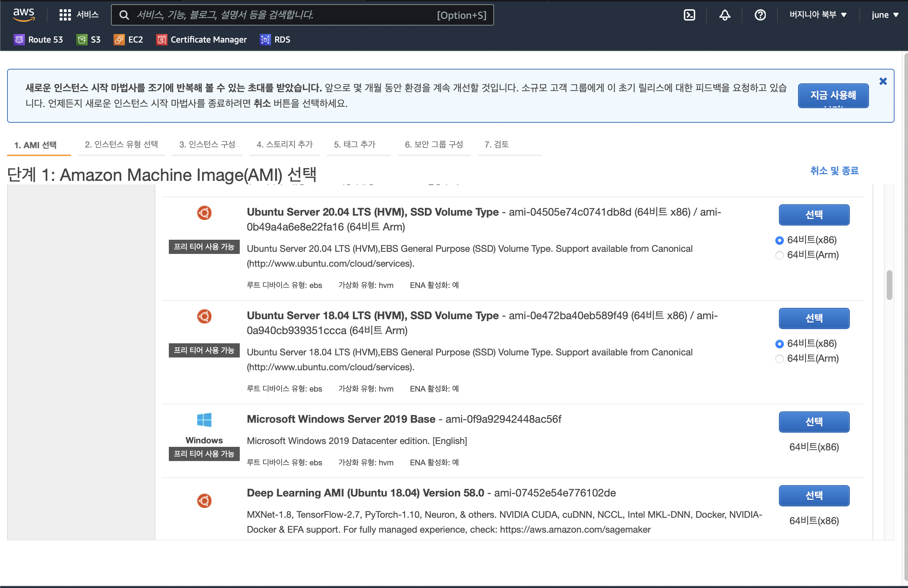The image size is (908, 588).
Task: Click the 프리 티어 사용 가능 badge for Windows
Action: pyautogui.click(x=204, y=454)
